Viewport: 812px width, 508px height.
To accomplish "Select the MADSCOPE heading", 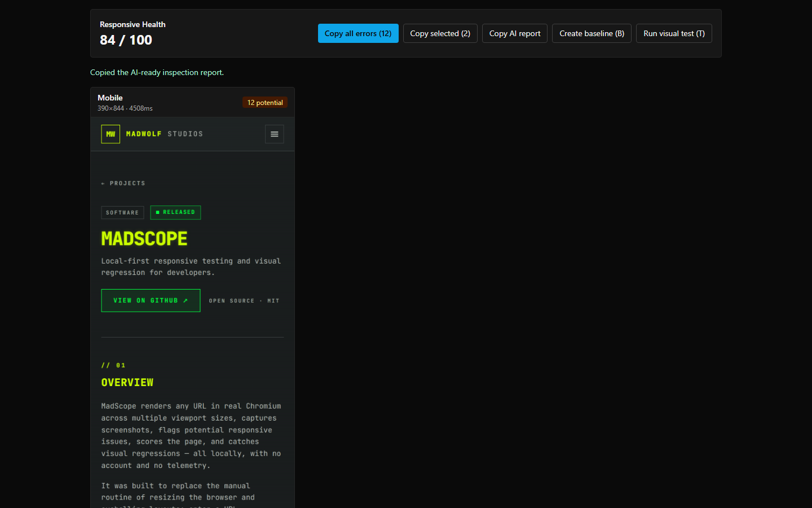I will pyautogui.click(x=144, y=239).
